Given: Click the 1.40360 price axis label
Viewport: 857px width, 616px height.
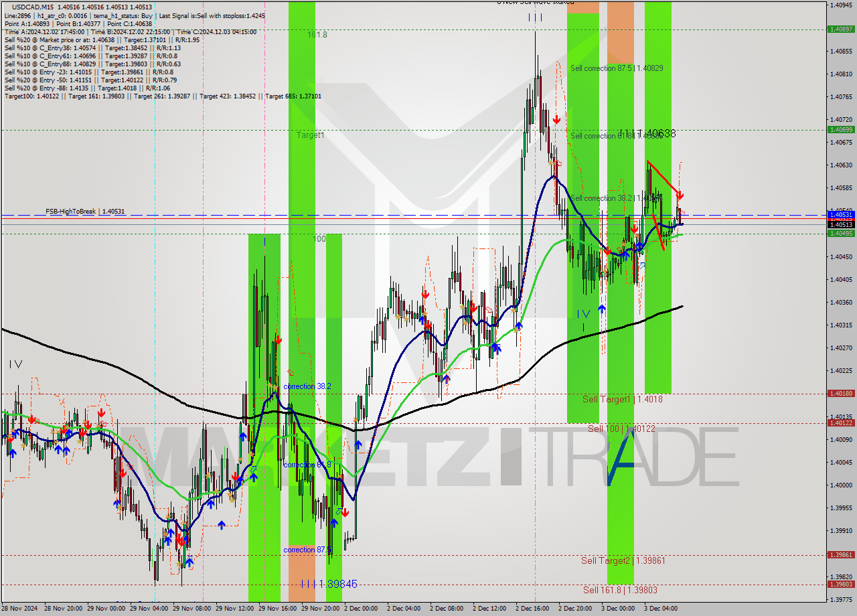Looking at the screenshot, I should [841, 302].
